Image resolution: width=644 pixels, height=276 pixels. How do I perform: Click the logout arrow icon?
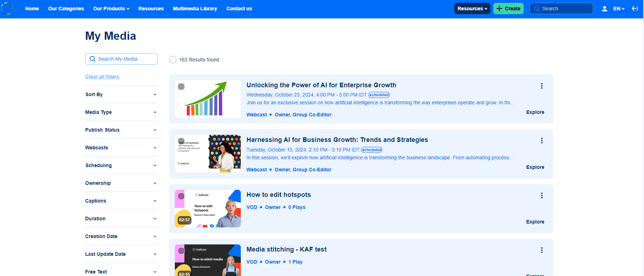(635, 9)
